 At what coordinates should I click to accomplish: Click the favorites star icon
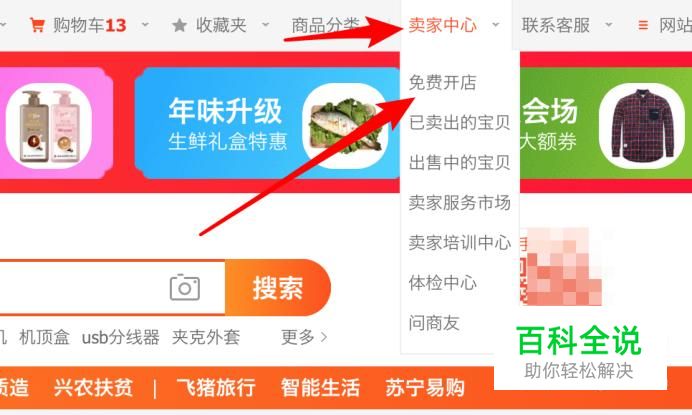179,25
